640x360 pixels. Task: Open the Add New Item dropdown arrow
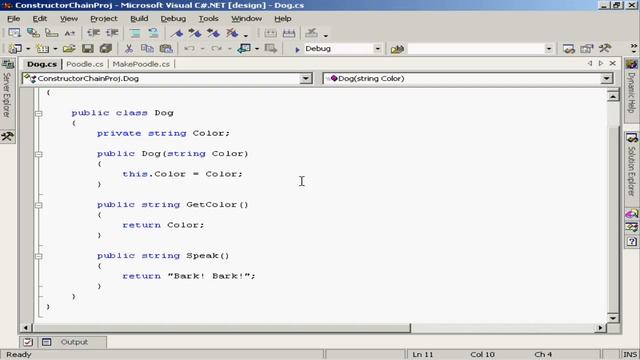click(55, 49)
